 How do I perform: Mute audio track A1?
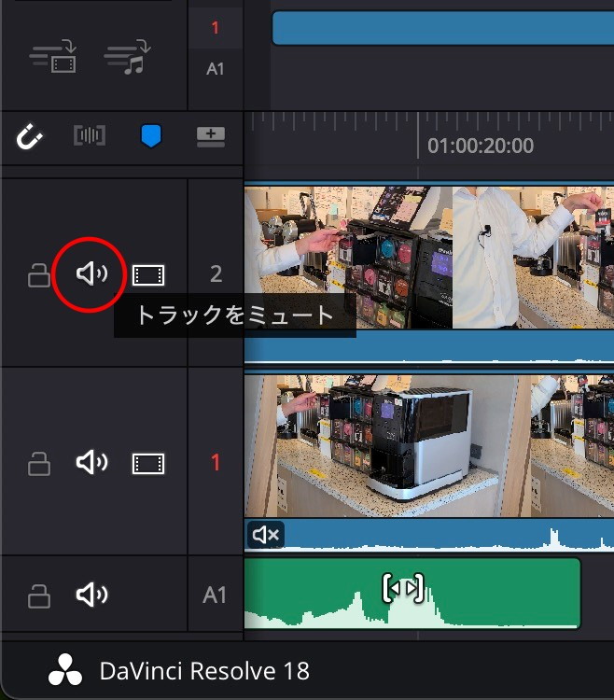click(92, 595)
